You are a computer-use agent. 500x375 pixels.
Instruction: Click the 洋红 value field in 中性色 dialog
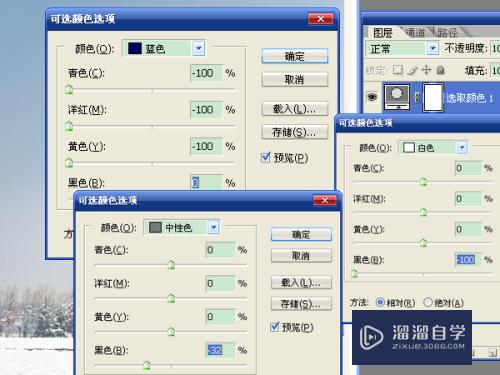click(221, 283)
